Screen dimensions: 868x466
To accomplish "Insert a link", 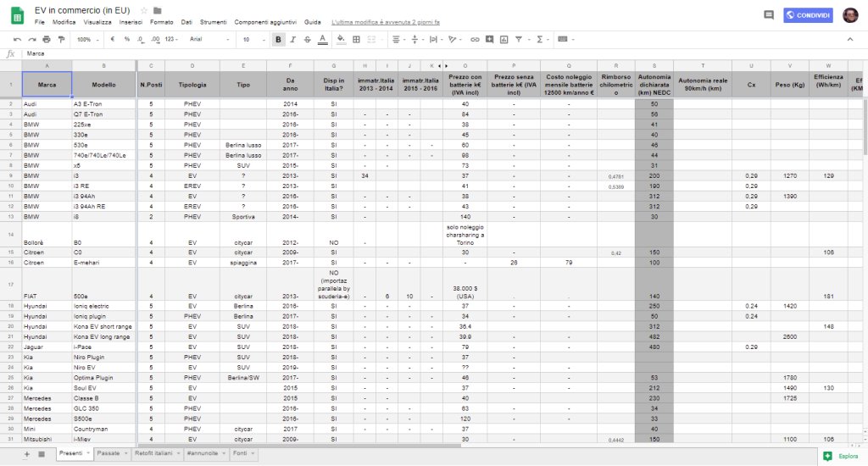I will tap(475, 39).
